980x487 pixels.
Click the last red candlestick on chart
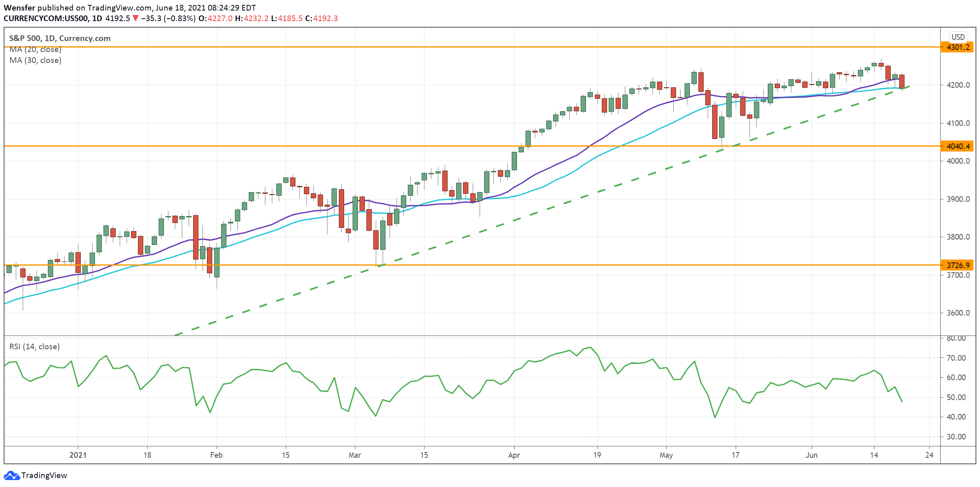[x=902, y=82]
